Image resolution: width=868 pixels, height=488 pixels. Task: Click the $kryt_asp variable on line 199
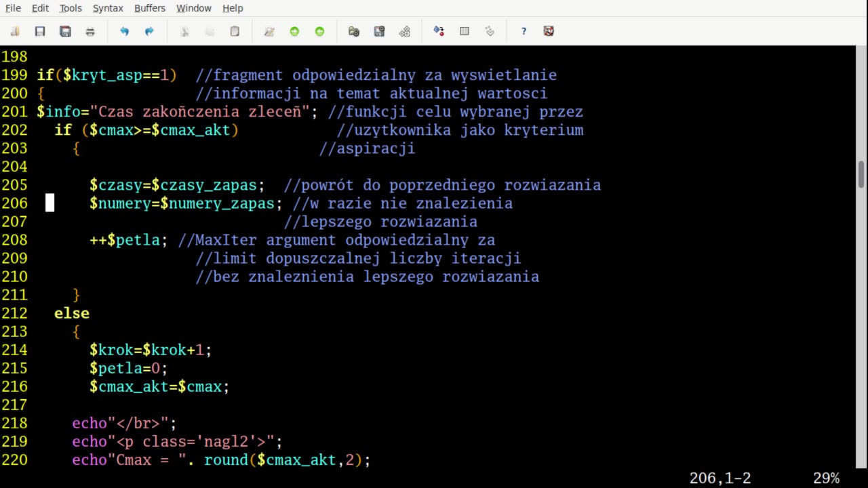click(x=102, y=75)
